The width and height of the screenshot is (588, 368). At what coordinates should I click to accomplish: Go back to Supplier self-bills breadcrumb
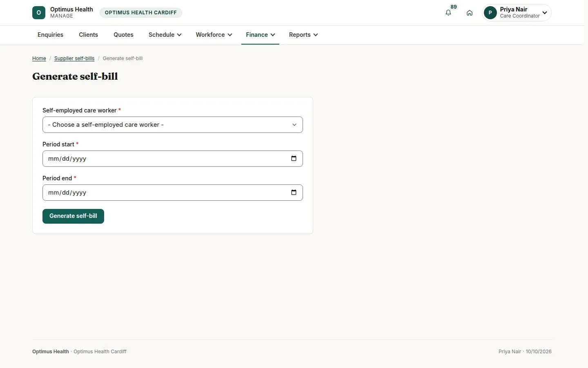pos(74,58)
